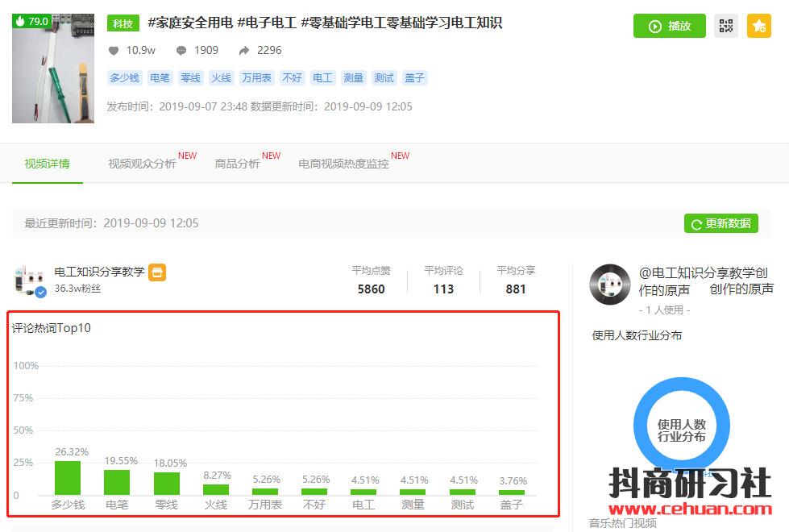Select the 万用表 keyword tag
Screen dimensions: 789x532
click(256, 78)
